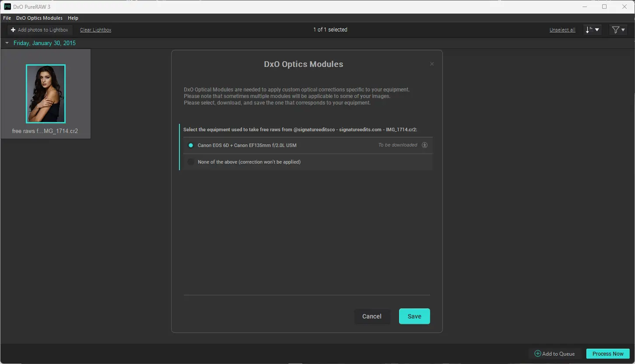
Task: Click the download icon beside 'To be downloaded'
Action: tap(425, 145)
